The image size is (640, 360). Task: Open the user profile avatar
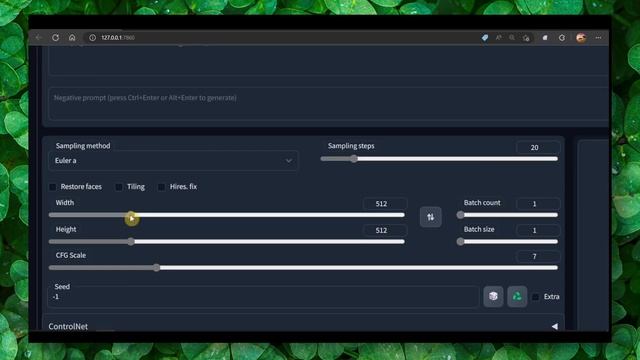pos(581,38)
